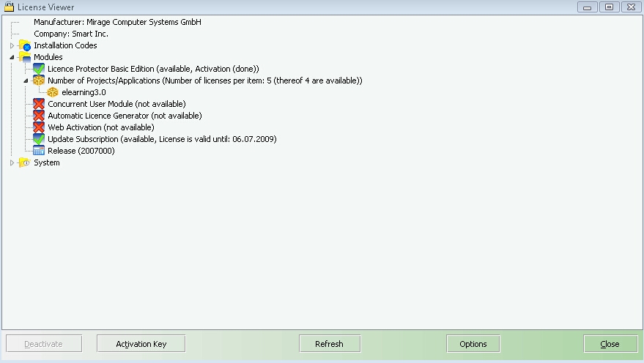Image resolution: width=644 pixels, height=363 pixels.
Task: Select Concurrent User Module (not available) text
Action: click(x=116, y=104)
